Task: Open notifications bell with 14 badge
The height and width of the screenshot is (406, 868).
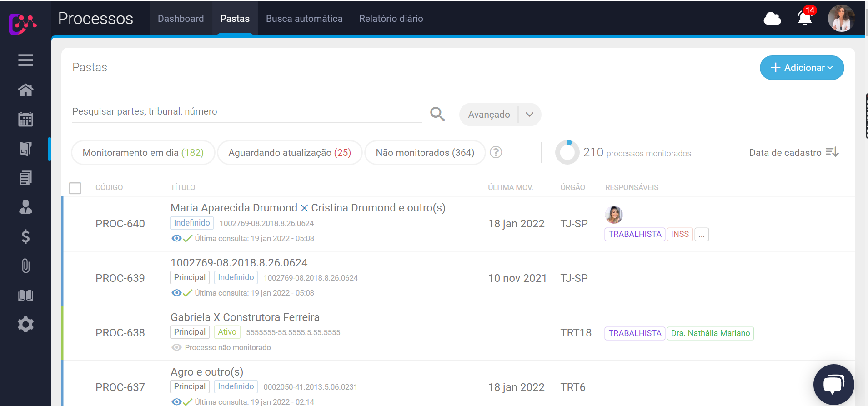Action: pos(804,19)
